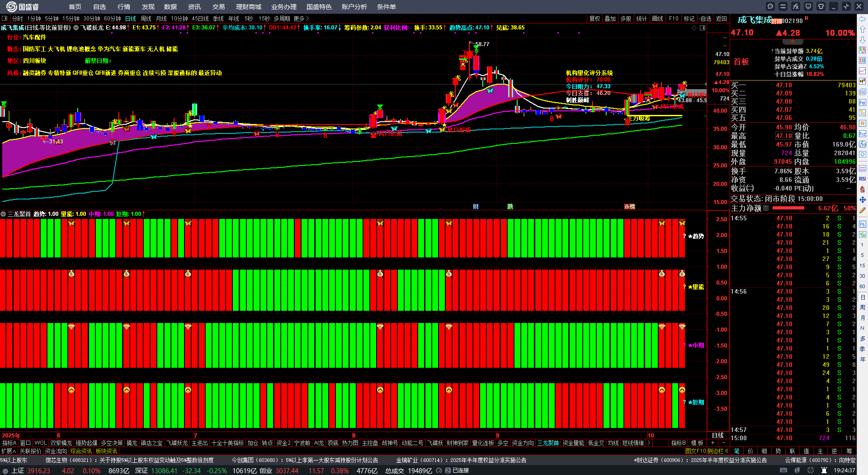Viewport: 868px width, 475px height.
Task: Click the screen layout icon in title bar
Action: [x=808, y=6]
